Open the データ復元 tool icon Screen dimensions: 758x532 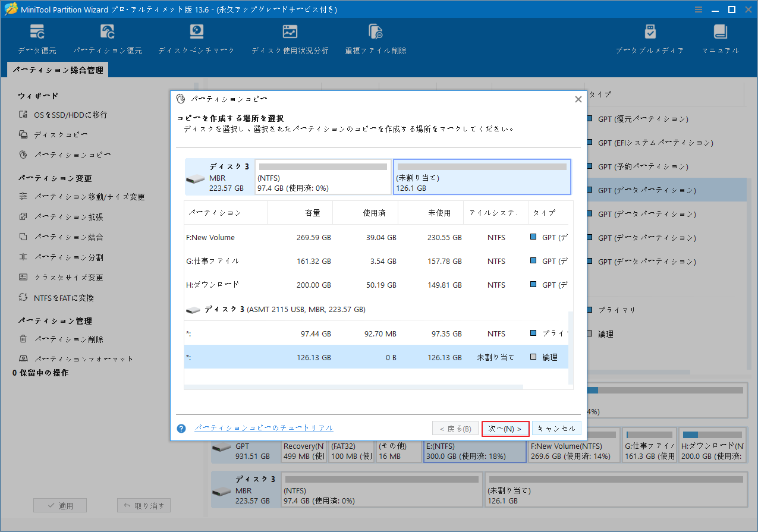pyautogui.click(x=37, y=32)
